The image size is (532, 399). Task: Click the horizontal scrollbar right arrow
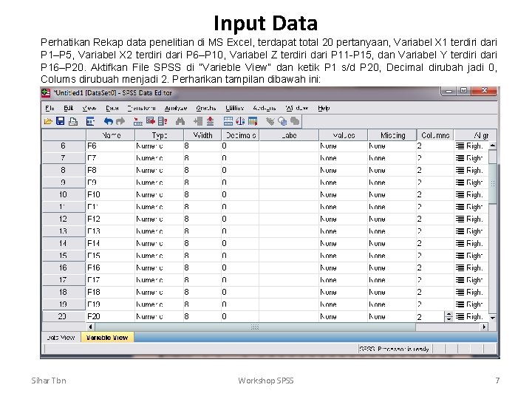tap(484, 327)
